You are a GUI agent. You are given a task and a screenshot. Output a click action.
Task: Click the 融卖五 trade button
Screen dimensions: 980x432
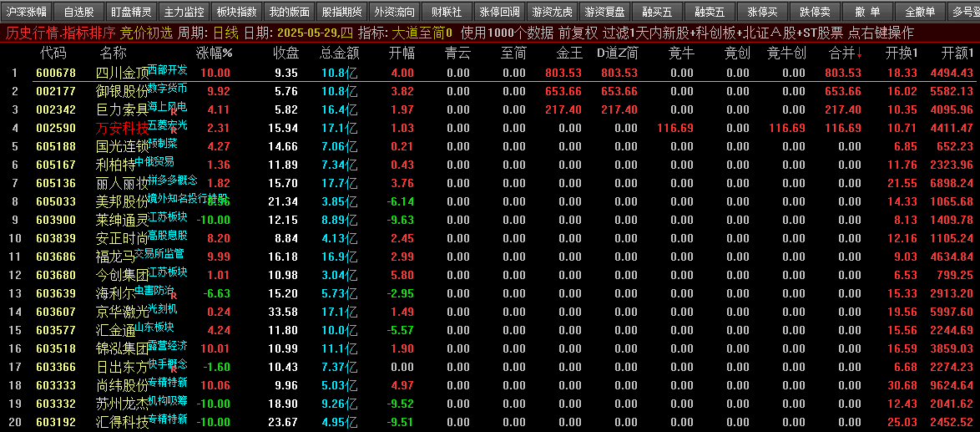709,11
